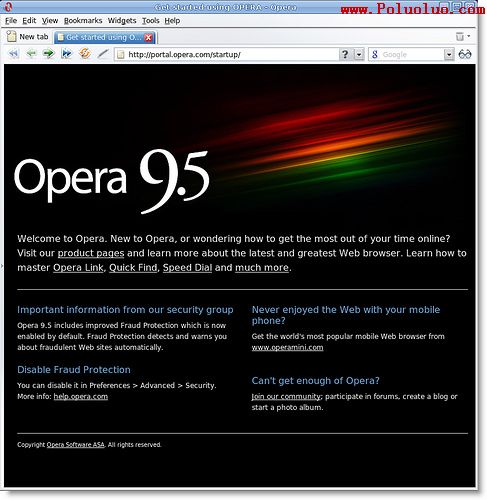Screen dimensions: 487x500
Task: Click the much more link
Action: (262, 268)
